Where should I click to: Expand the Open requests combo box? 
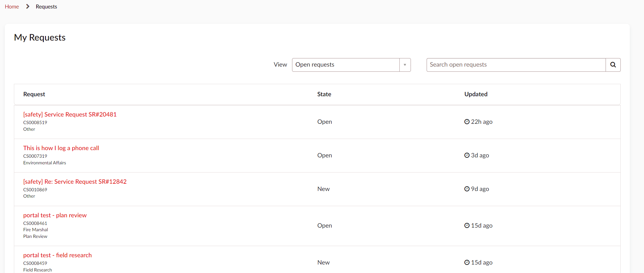346,65
